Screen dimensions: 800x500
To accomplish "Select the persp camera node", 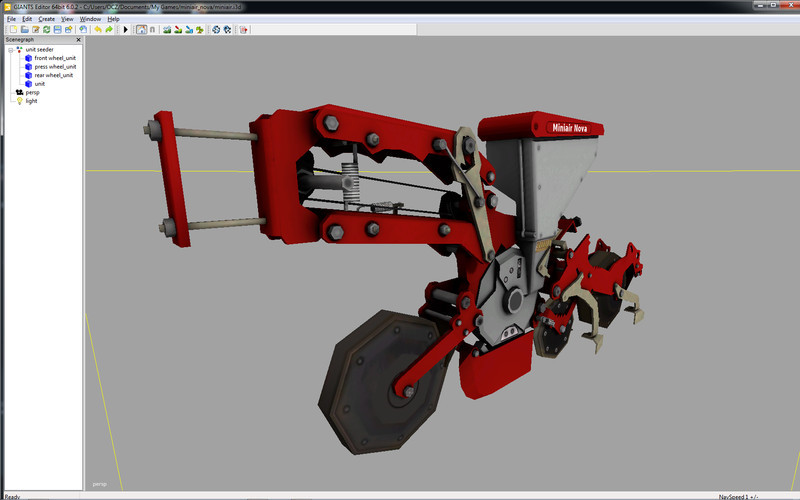I will click(x=31, y=92).
